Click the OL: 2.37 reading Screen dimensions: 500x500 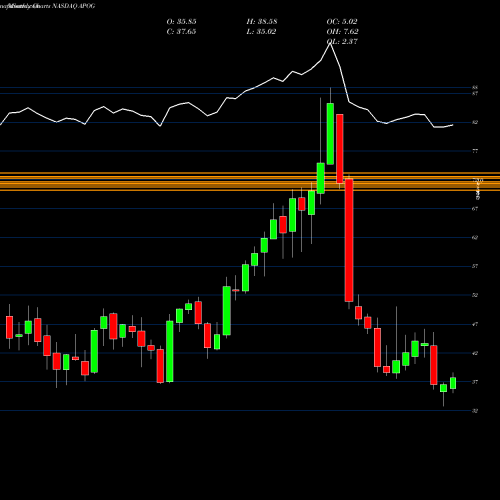342,42
